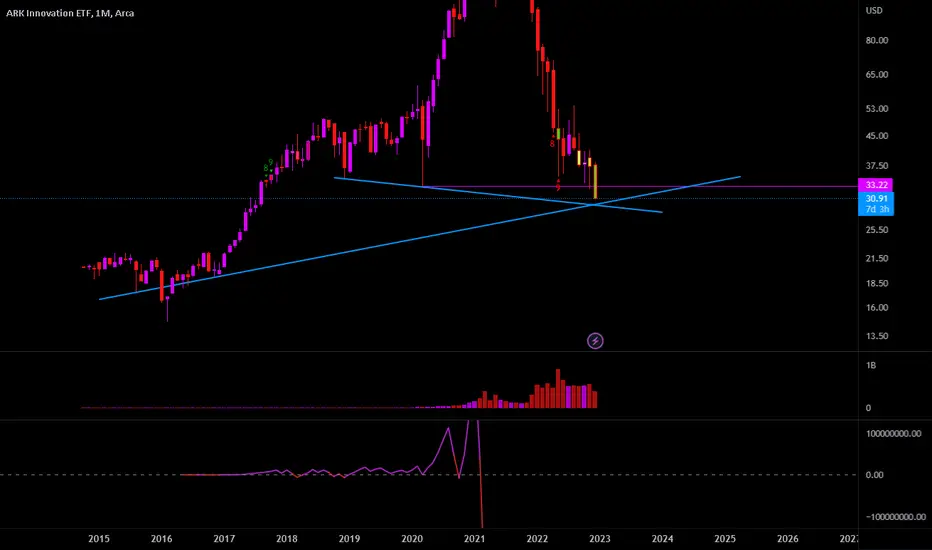Click the 2021 label on time axis
This screenshot has height=550, width=932.
(474, 539)
